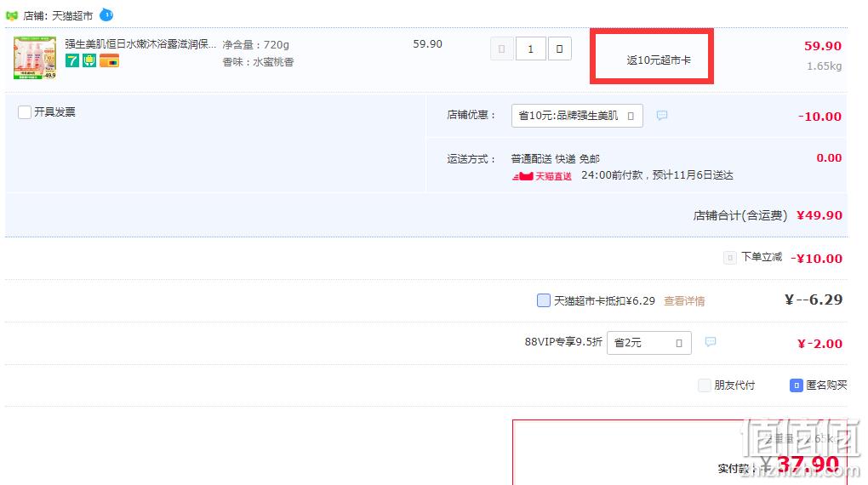Screen dimensions: 868x485
Task: Click the 返10元超市卡 promotion text
Action: coord(658,60)
